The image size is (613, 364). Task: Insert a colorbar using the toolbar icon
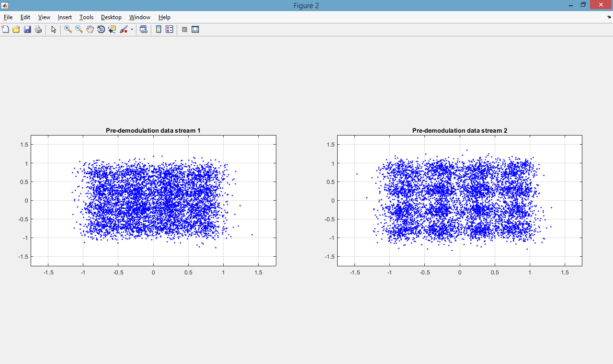[x=159, y=29]
